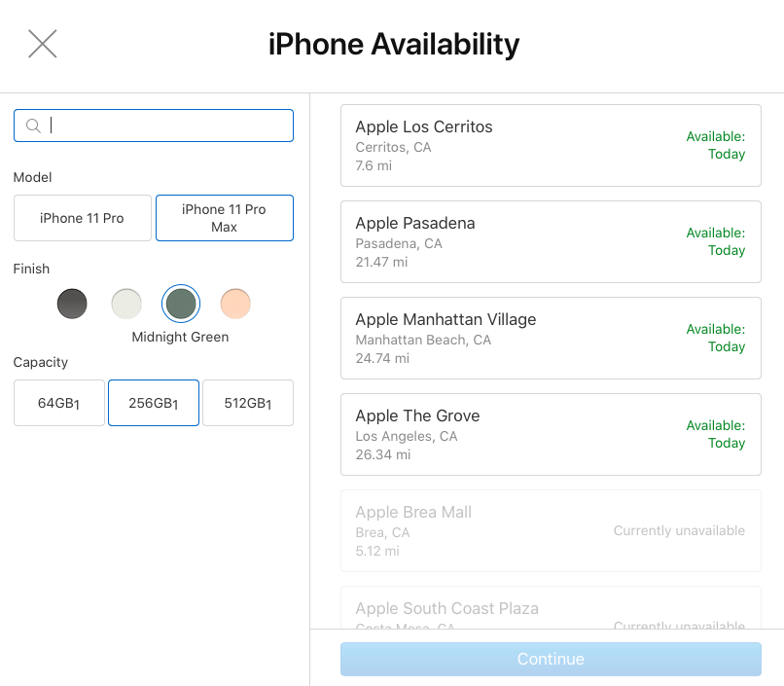784x686 pixels.
Task: Click Available Today status for The Grove
Action: (716, 434)
